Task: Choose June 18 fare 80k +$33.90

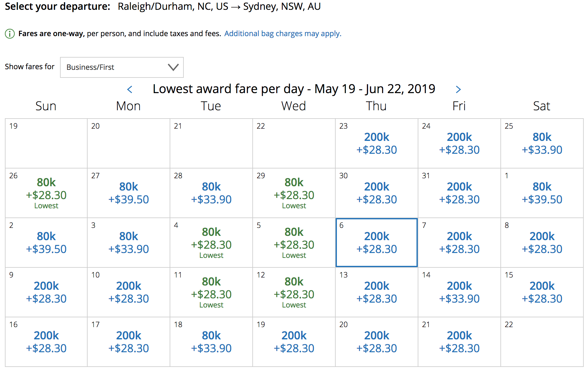Action: 211,342
